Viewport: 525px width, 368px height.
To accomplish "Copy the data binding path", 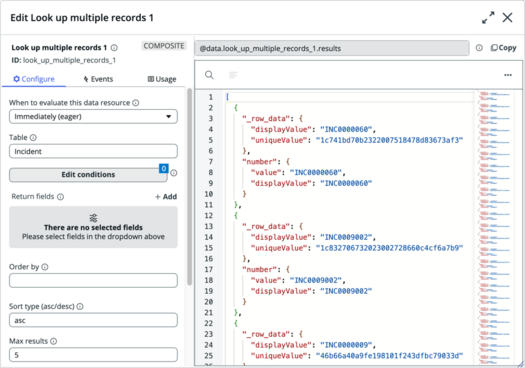I will [x=504, y=48].
